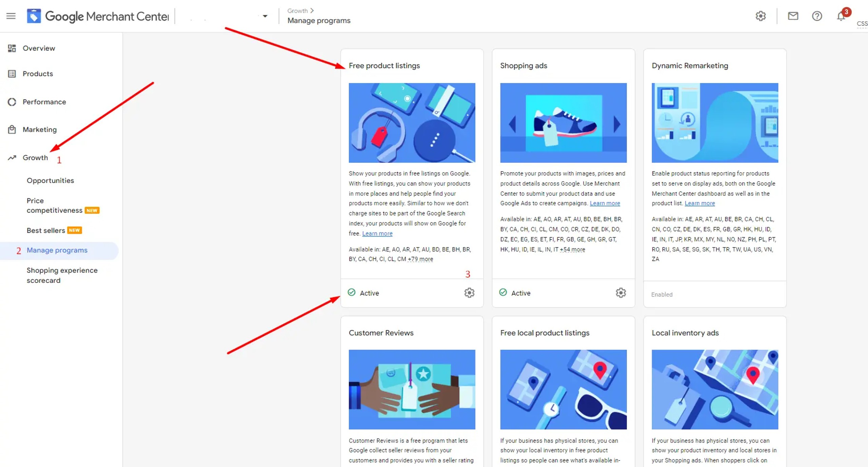Click the Customer Reviews illustration thumbnail
This screenshot has width=868, height=467.
tap(412, 389)
